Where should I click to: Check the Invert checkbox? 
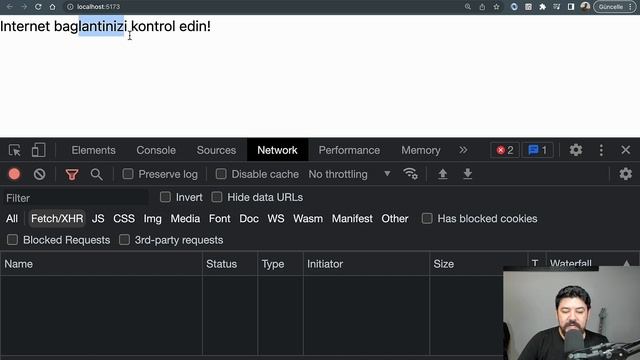click(x=165, y=197)
